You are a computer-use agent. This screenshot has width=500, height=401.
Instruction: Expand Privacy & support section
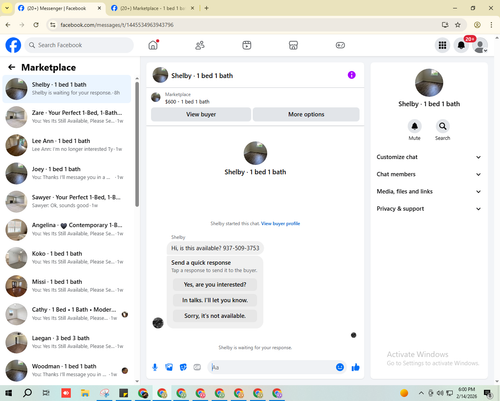(x=429, y=209)
